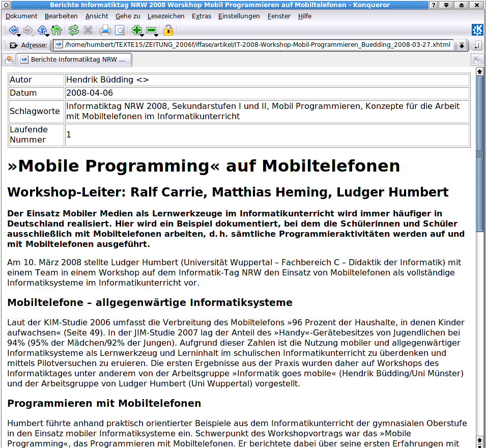The width and height of the screenshot is (486, 448).
Task: Open the Lesezeichen menu
Action: [166, 16]
